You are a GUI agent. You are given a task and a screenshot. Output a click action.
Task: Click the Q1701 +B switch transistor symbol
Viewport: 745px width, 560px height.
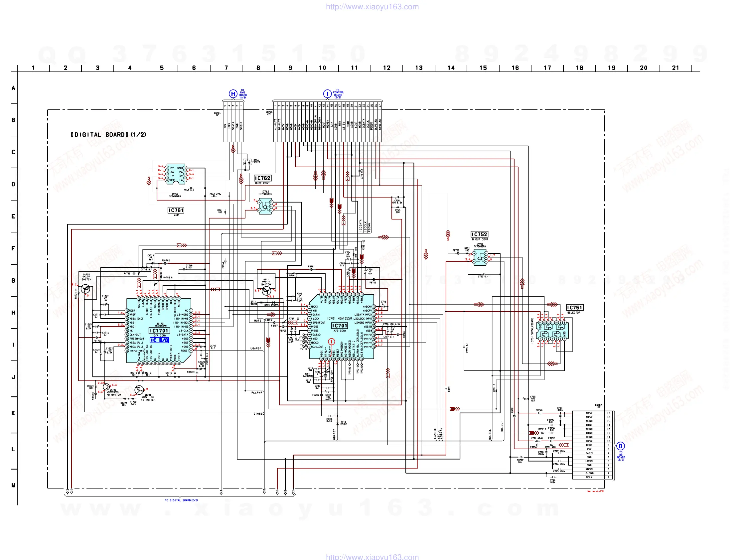point(139,390)
